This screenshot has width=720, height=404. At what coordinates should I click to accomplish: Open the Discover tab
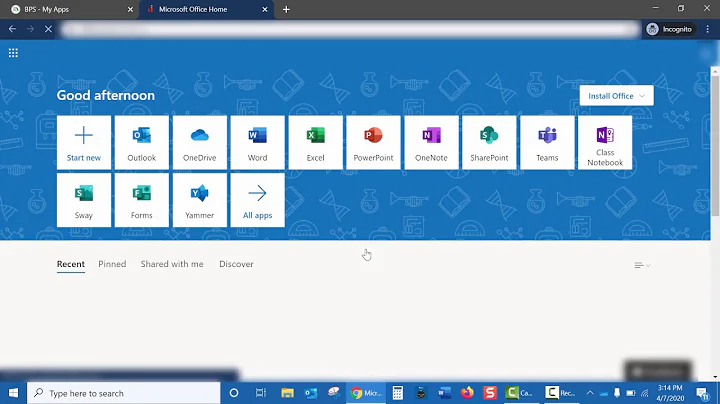point(236,264)
